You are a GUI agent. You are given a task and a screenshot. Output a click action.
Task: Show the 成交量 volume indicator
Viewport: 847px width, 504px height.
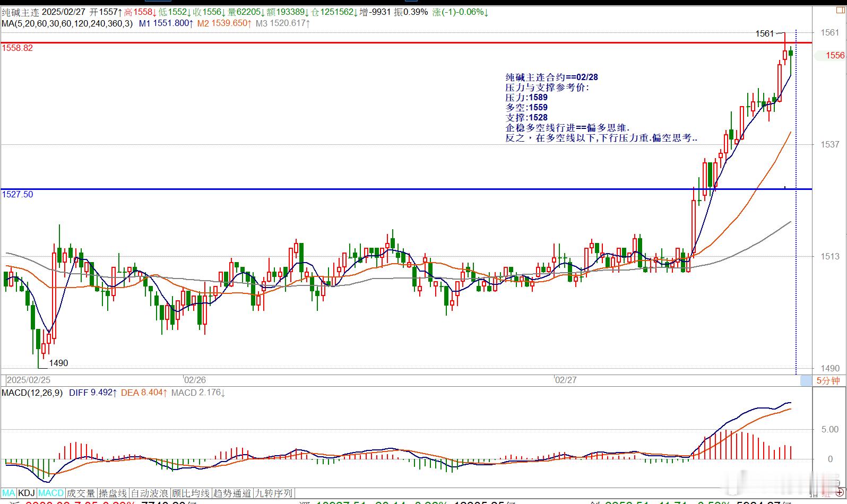tap(81, 493)
